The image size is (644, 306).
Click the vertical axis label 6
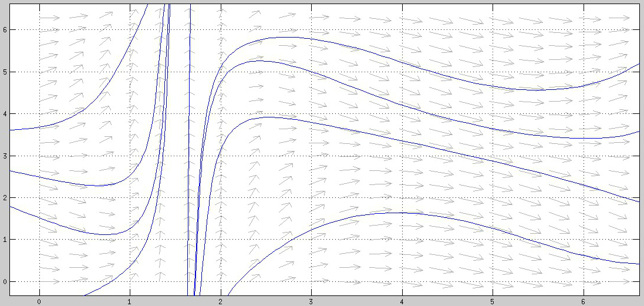click(4, 30)
